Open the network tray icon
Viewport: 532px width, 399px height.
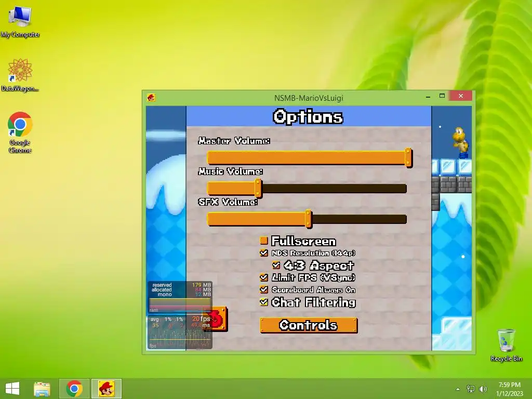[470, 389]
